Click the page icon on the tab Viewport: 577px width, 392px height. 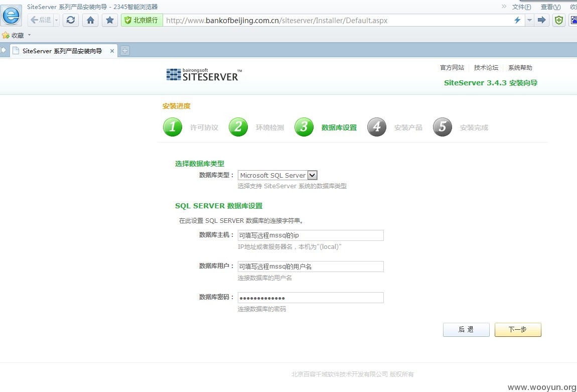click(x=16, y=51)
